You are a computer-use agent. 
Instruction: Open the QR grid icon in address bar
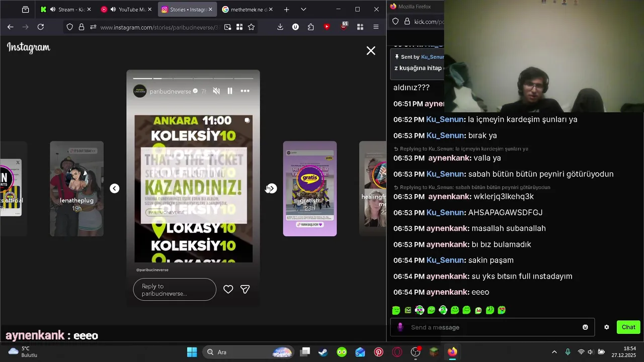(239, 27)
